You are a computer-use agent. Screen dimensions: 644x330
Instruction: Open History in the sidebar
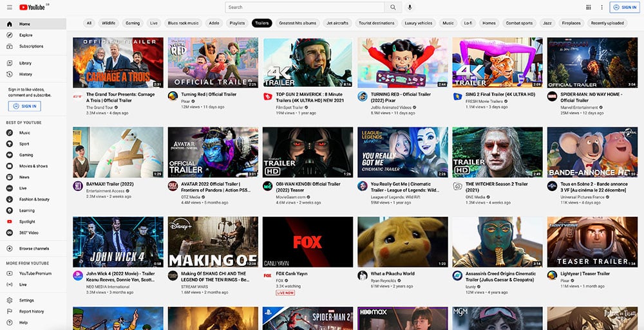(x=33, y=74)
